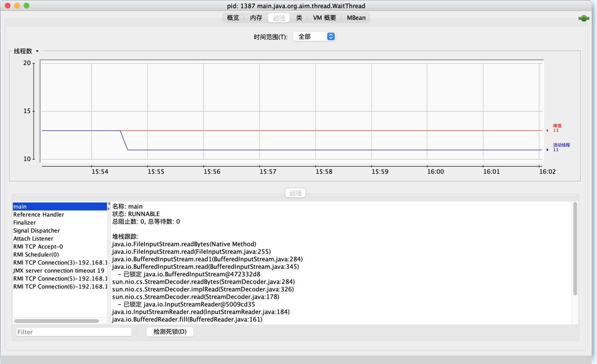Select the RMI TCP Accept-0 thread
This screenshot has height=364, width=597.
point(60,246)
